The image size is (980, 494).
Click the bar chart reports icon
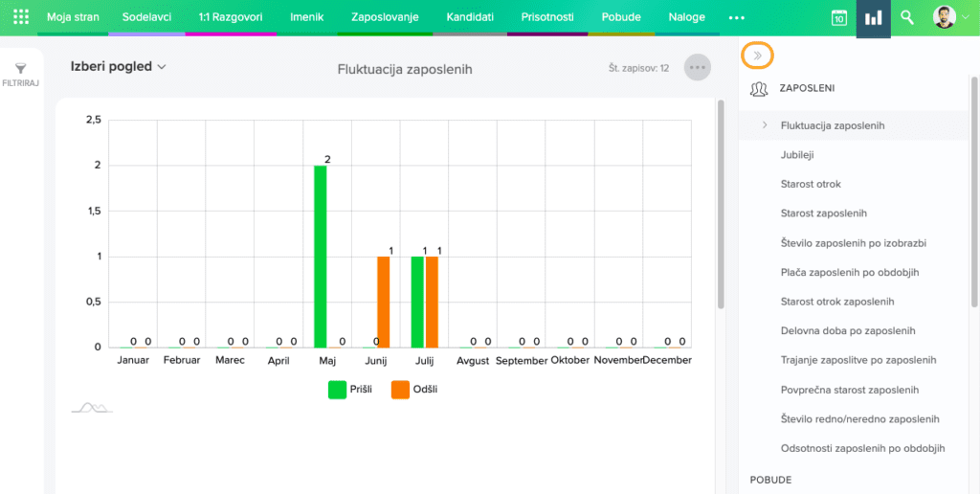(873, 18)
